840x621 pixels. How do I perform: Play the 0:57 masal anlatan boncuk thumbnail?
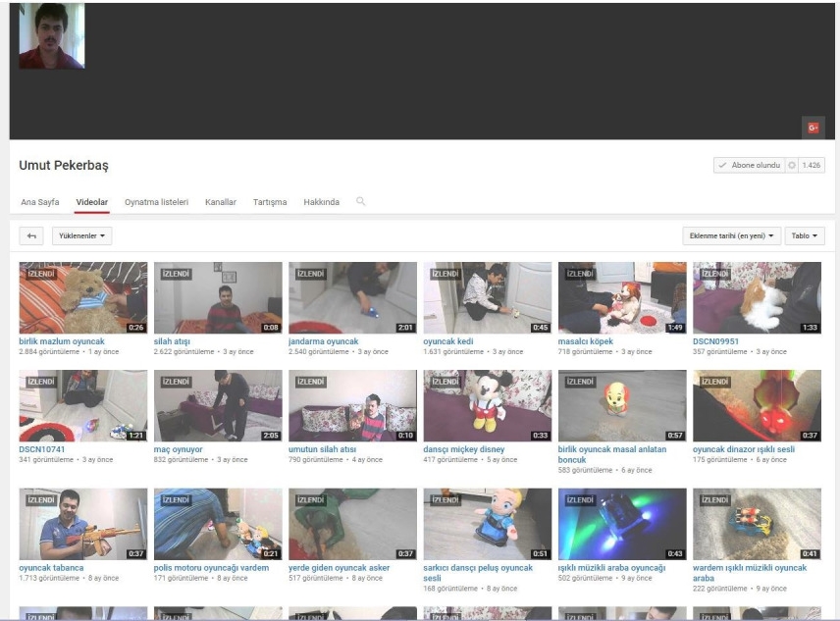pos(622,406)
